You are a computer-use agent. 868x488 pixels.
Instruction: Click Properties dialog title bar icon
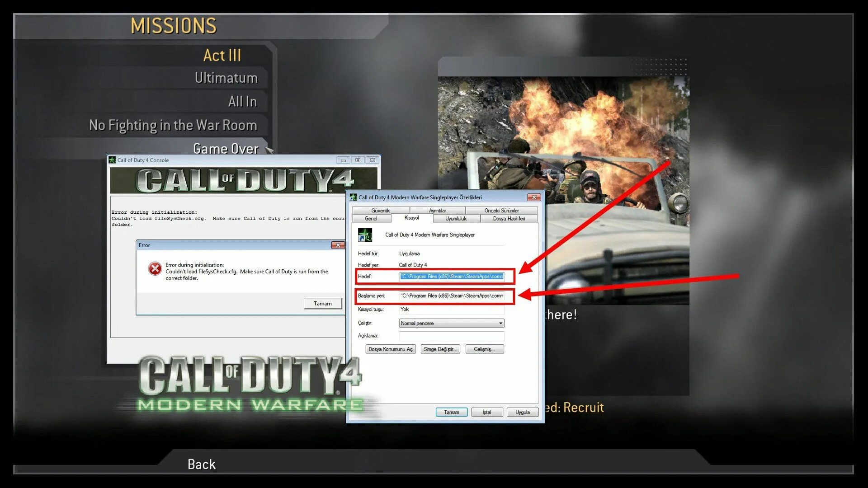[353, 197]
